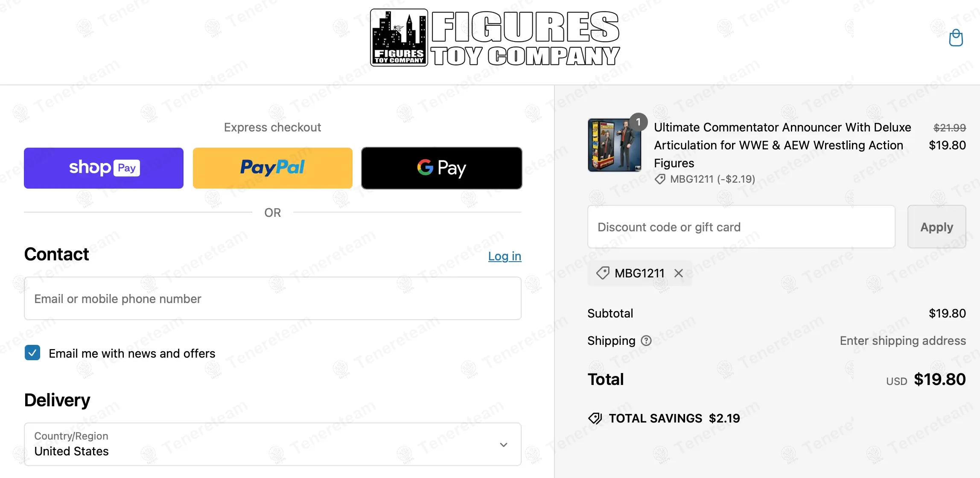
Task: Click the Shipping help question mark icon
Action: pyautogui.click(x=646, y=341)
